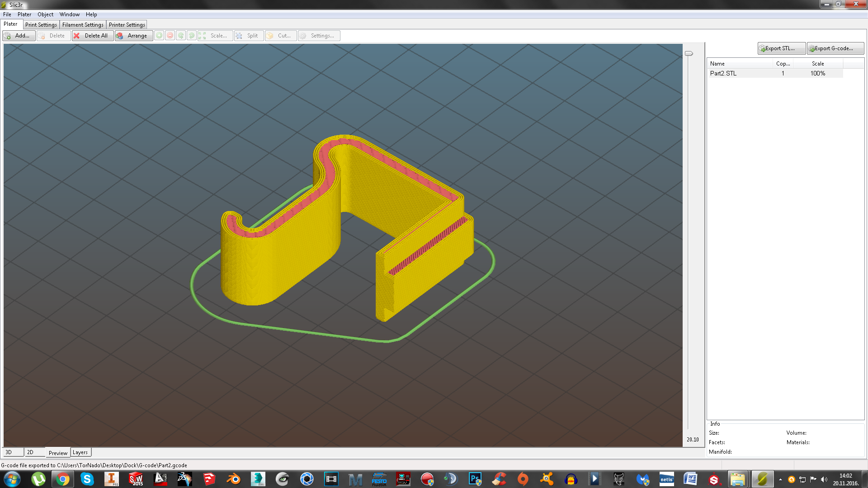Image resolution: width=868 pixels, height=488 pixels.
Task: Switch to the Filament Settings tab
Action: (x=83, y=25)
